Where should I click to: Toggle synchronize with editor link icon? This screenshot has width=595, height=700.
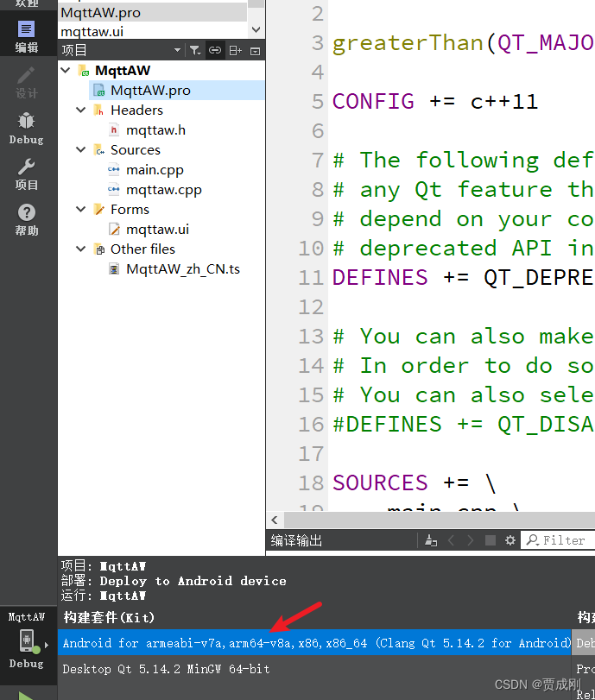coord(215,50)
